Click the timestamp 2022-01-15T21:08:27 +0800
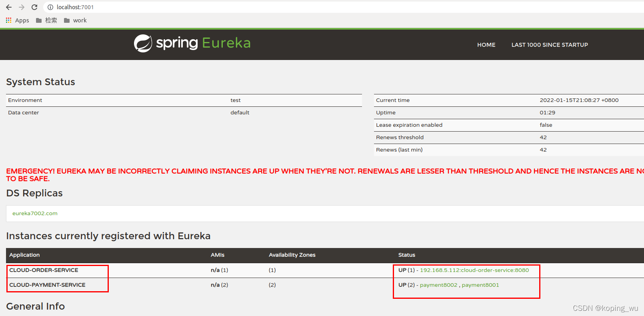This screenshot has width=644, height=316. point(579,100)
